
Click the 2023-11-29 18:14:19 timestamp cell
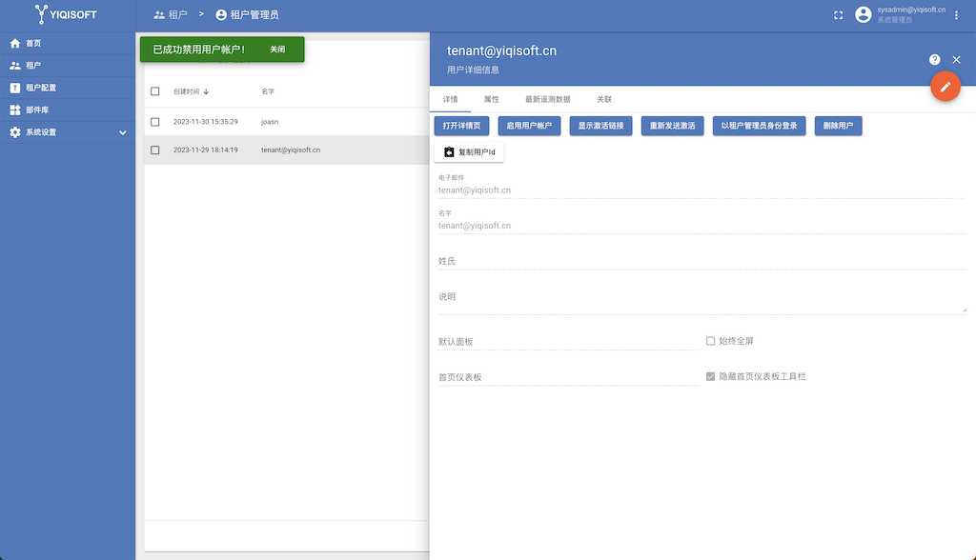pos(206,150)
